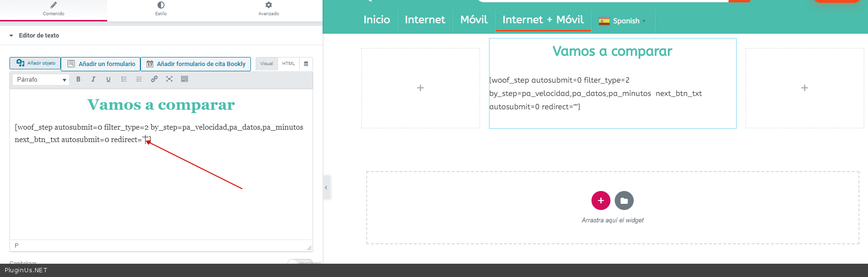868x277 pixels.
Task: Click the P element path indicator
Action: [17, 246]
